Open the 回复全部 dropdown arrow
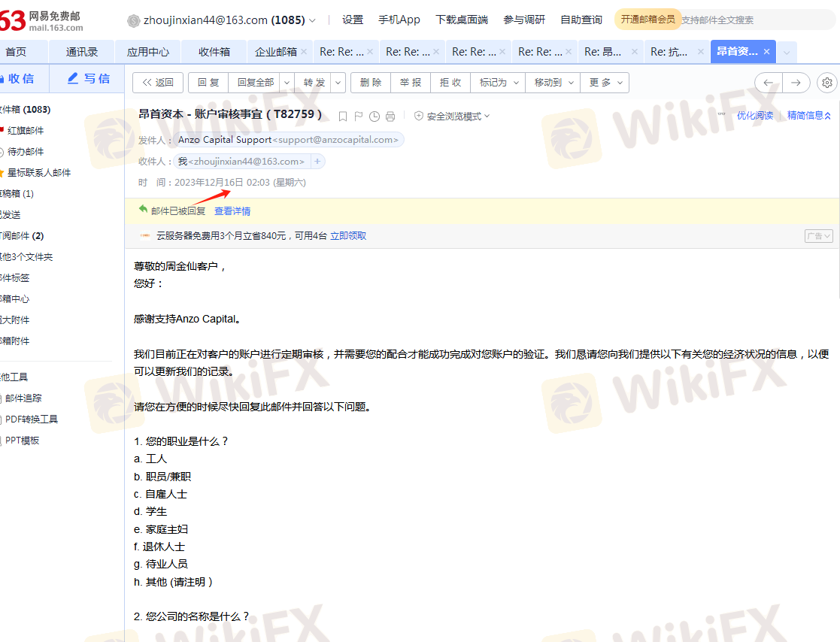Image resolution: width=840 pixels, height=642 pixels. pos(287,83)
